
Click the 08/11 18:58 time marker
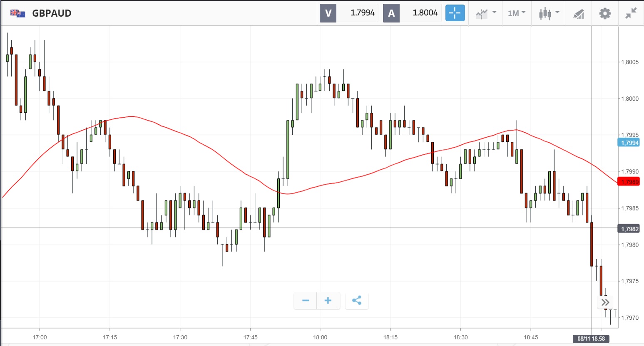(x=591, y=339)
